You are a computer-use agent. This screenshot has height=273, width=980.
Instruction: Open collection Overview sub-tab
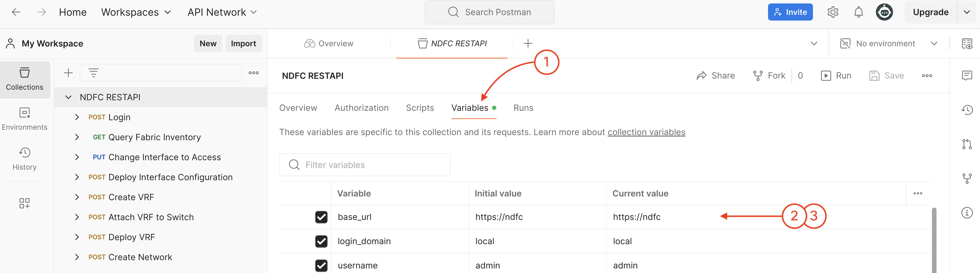point(298,108)
